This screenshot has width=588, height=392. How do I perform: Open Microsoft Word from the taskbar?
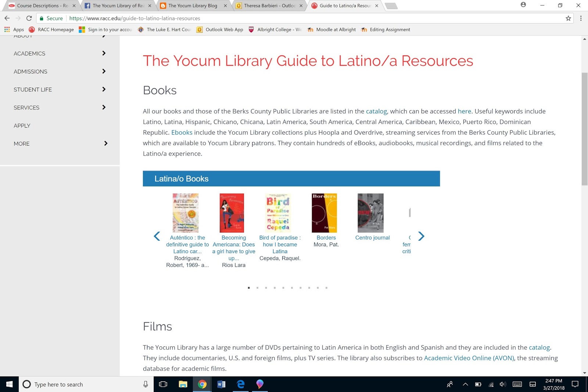tap(221, 384)
